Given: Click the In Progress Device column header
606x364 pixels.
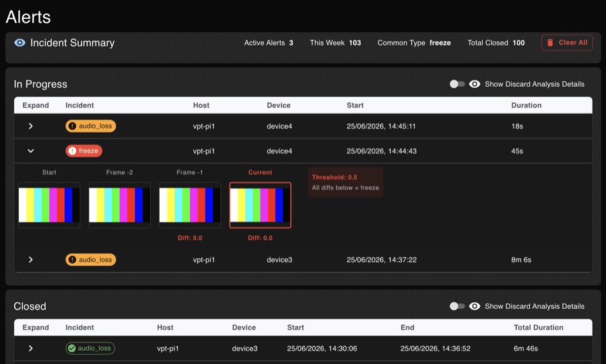Looking at the screenshot, I should point(278,106).
